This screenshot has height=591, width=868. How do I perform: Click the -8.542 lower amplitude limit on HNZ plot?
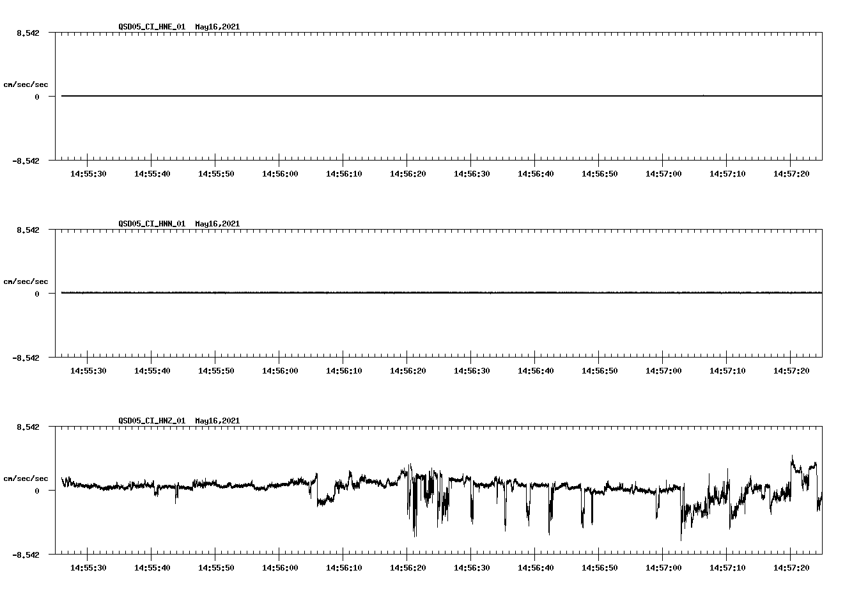(x=26, y=555)
